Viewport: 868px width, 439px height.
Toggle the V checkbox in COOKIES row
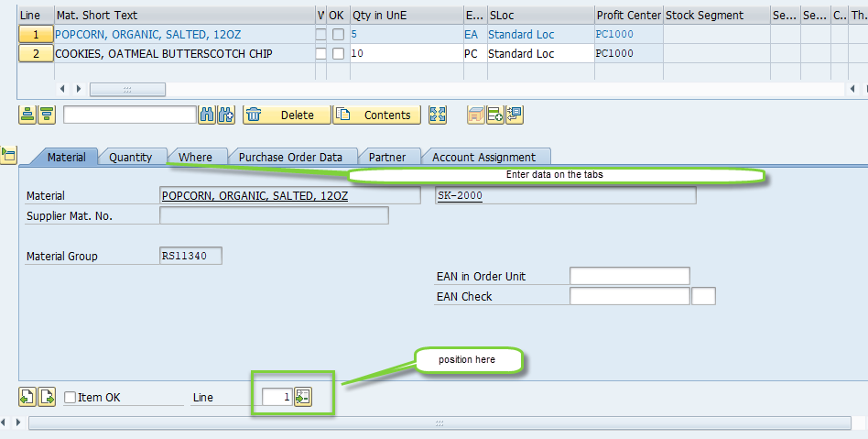tap(320, 54)
